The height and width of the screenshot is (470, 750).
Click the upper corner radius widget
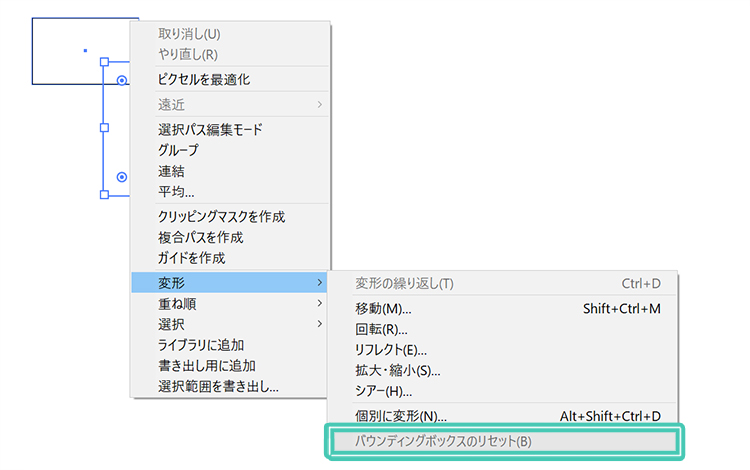tap(122, 80)
